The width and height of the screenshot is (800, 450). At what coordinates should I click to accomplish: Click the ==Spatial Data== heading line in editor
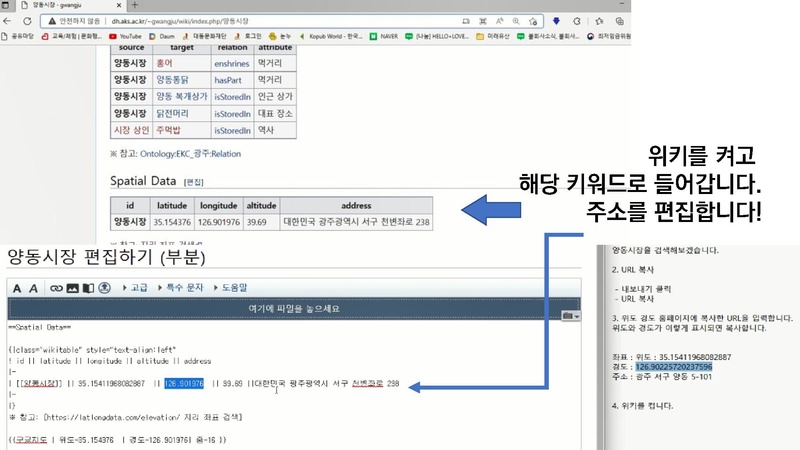point(39,327)
